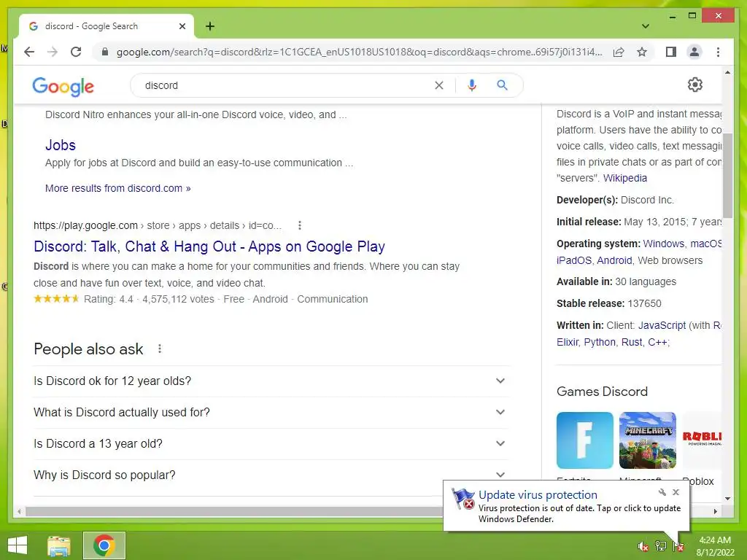Click '30 languages' text
The image size is (747, 560).
coord(646,281)
